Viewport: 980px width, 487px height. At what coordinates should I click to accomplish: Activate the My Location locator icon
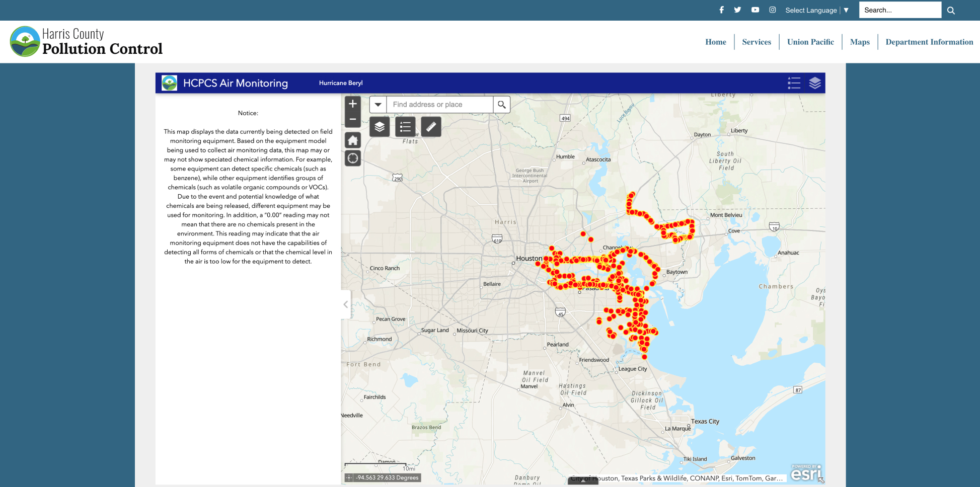[x=353, y=158]
